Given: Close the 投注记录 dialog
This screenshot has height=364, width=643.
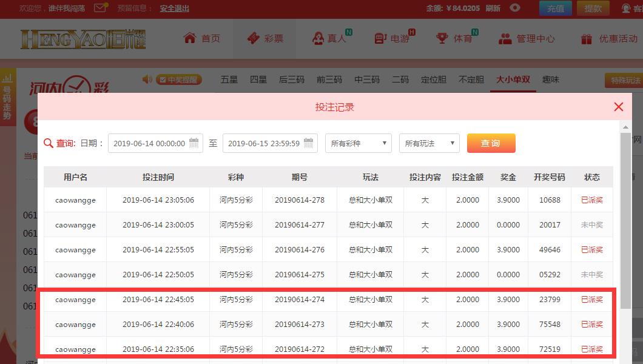Looking at the screenshot, I should (x=618, y=107).
